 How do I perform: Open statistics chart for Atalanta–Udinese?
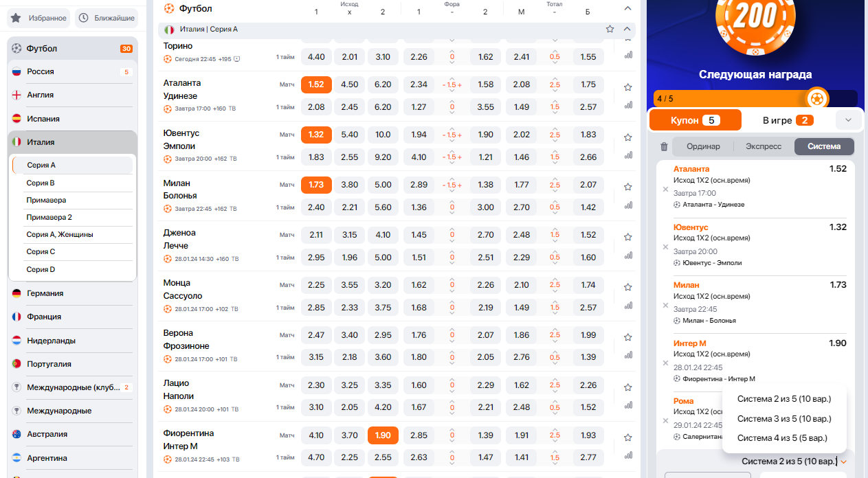(628, 105)
